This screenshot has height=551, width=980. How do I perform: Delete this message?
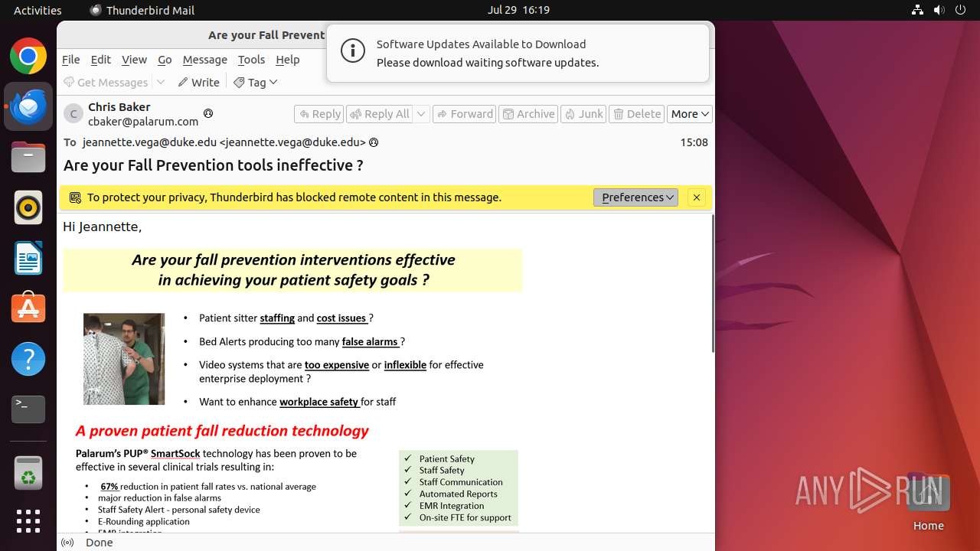637,114
